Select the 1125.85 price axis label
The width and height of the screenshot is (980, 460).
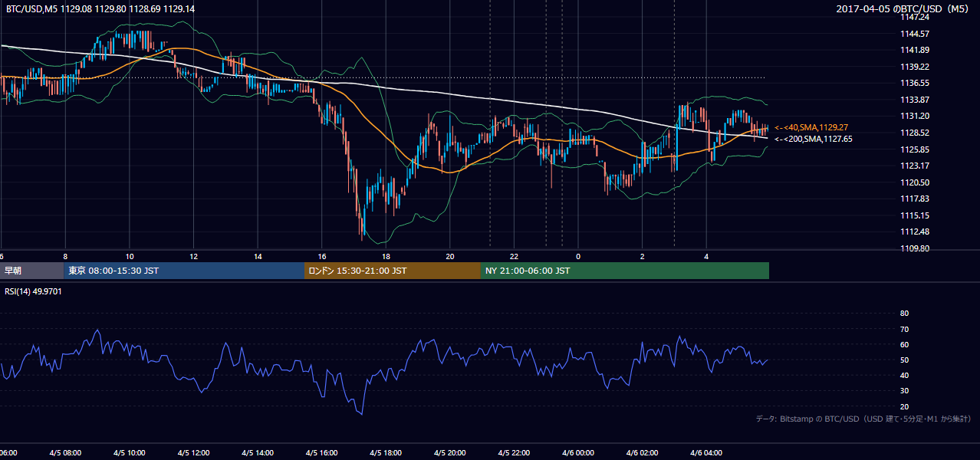(916, 149)
